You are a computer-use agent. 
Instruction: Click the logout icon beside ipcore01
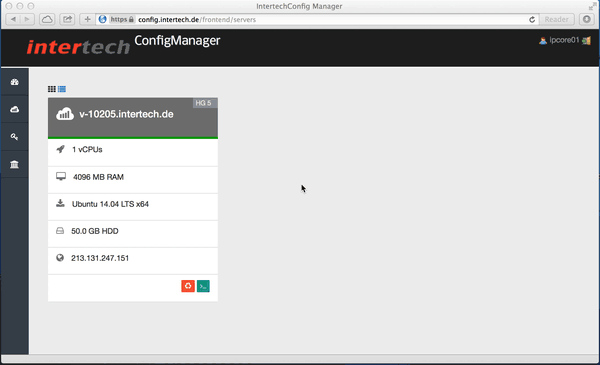point(587,41)
